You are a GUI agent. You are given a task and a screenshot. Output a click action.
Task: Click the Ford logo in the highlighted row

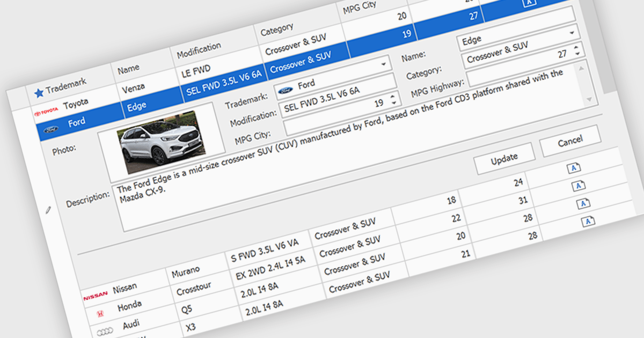coord(52,129)
